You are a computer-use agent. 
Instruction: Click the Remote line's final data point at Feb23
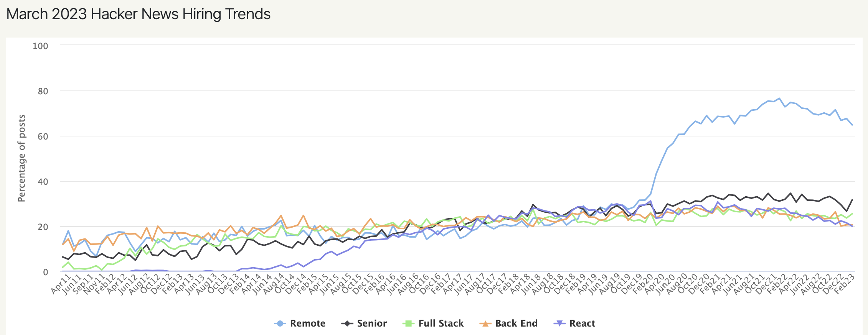tap(852, 125)
